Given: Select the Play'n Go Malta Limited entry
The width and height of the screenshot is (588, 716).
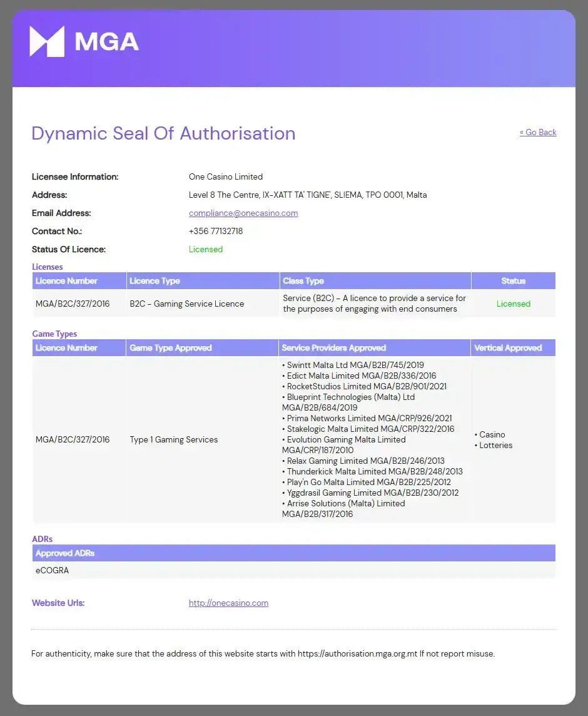Looking at the screenshot, I should point(367,482).
